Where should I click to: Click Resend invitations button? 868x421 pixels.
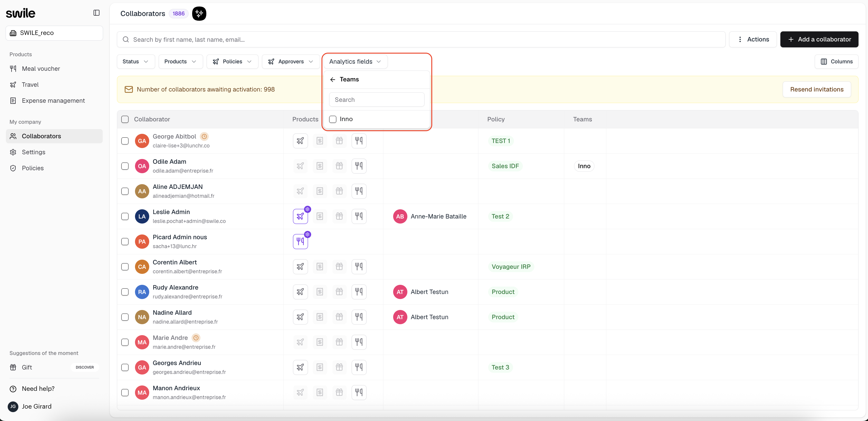click(817, 90)
